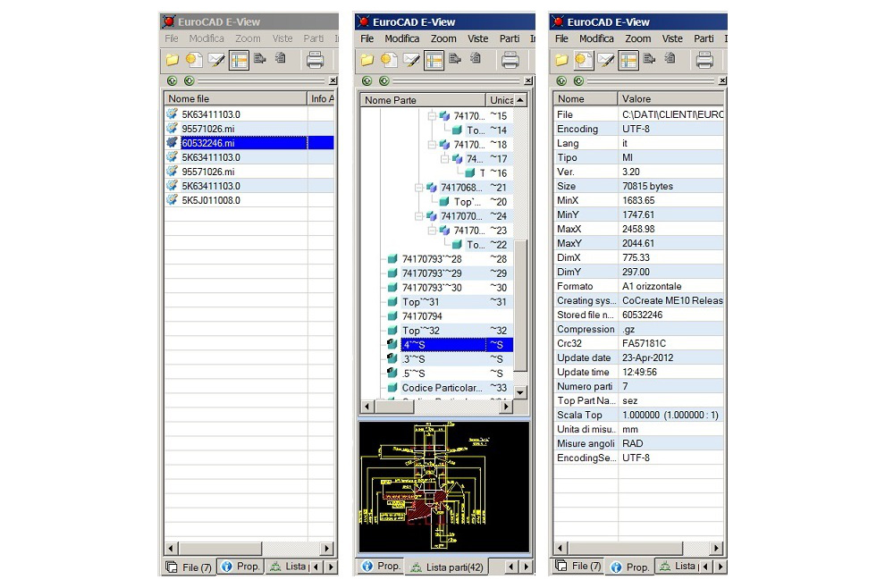885x588 pixels.
Task: Open the folder icon in the middle window toolbar
Action: tap(367, 59)
